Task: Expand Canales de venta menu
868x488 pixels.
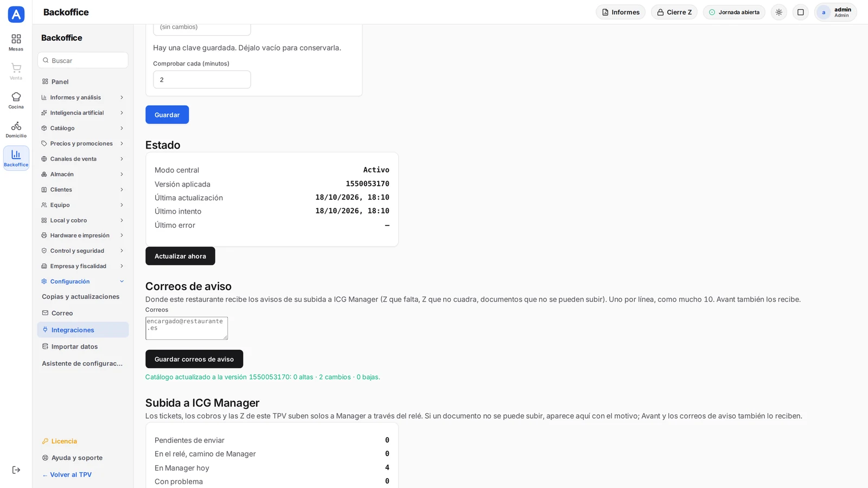Action: point(83,159)
